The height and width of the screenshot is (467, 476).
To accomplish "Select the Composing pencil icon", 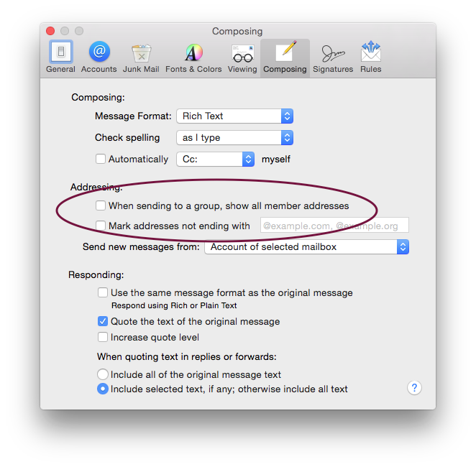I will (x=285, y=51).
